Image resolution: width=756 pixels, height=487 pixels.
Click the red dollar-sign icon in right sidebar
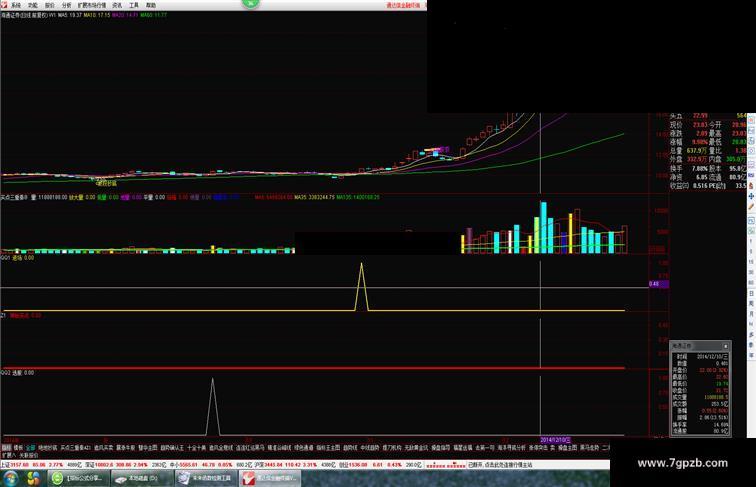(x=751, y=186)
